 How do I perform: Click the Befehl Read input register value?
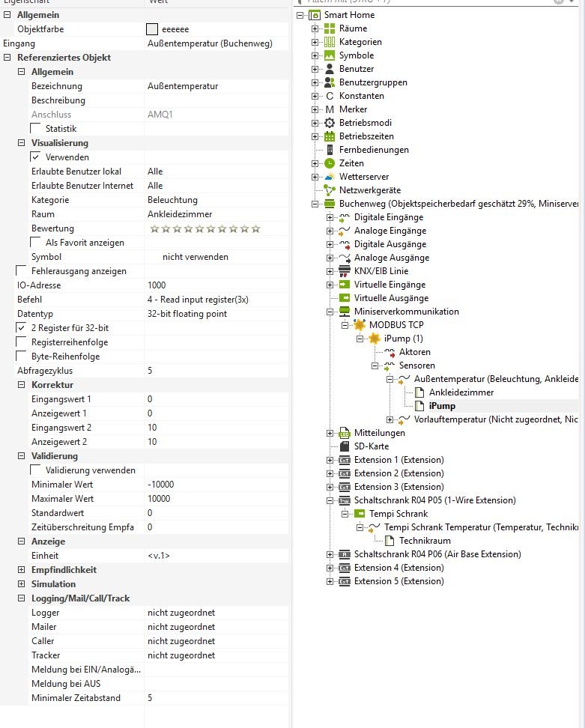pyautogui.click(x=216, y=300)
